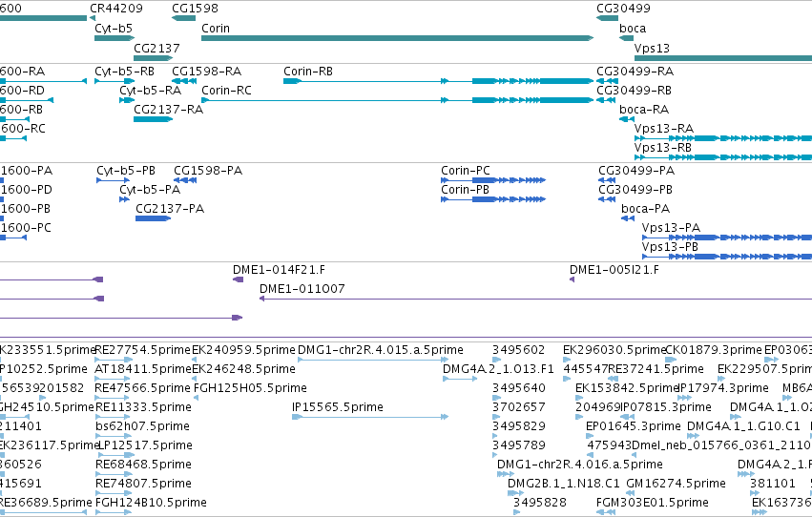
Task: Select the DMG2B.1_1.N18.C1 EST label
Action: (563, 484)
